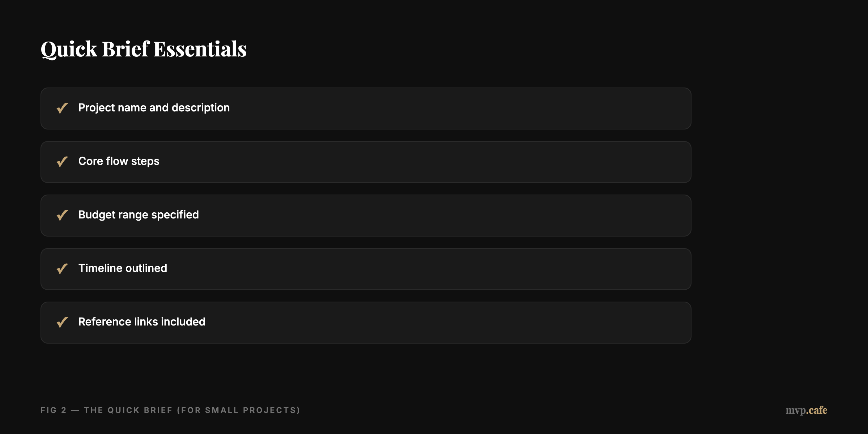Open the mvp.cafe logo link
868x434 pixels.
tap(806, 410)
